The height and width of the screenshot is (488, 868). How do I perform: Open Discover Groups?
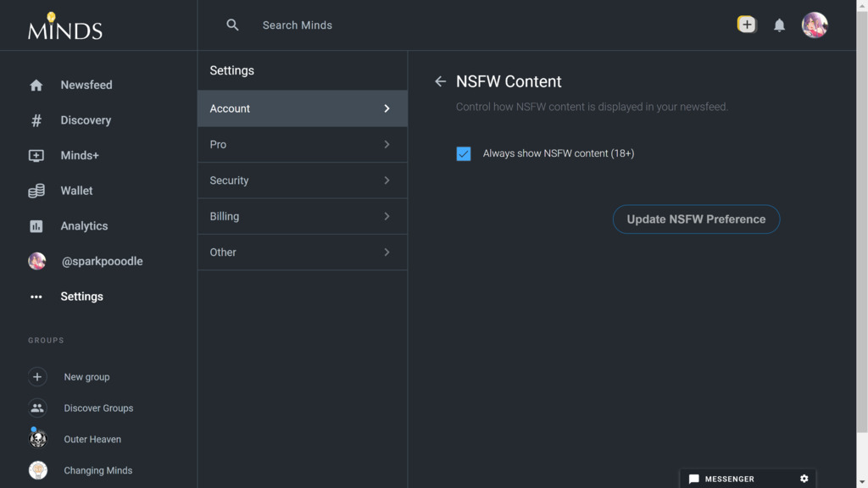[x=98, y=408]
